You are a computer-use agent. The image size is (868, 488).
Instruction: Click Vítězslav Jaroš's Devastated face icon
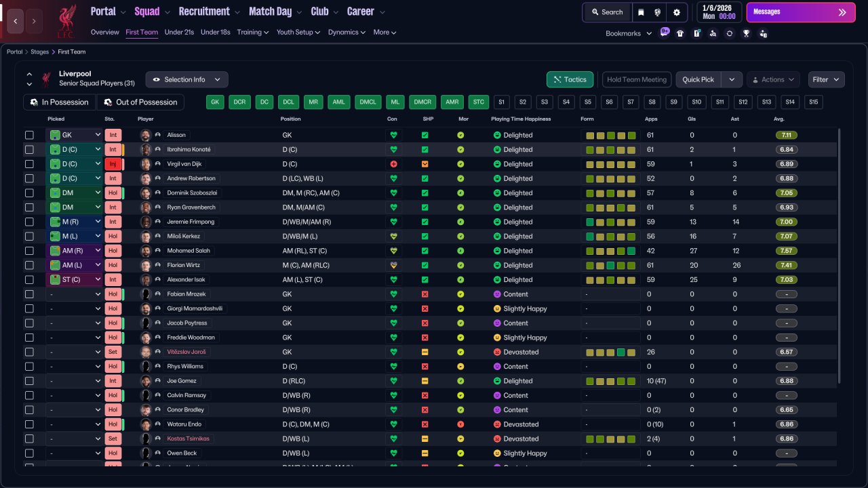(497, 352)
